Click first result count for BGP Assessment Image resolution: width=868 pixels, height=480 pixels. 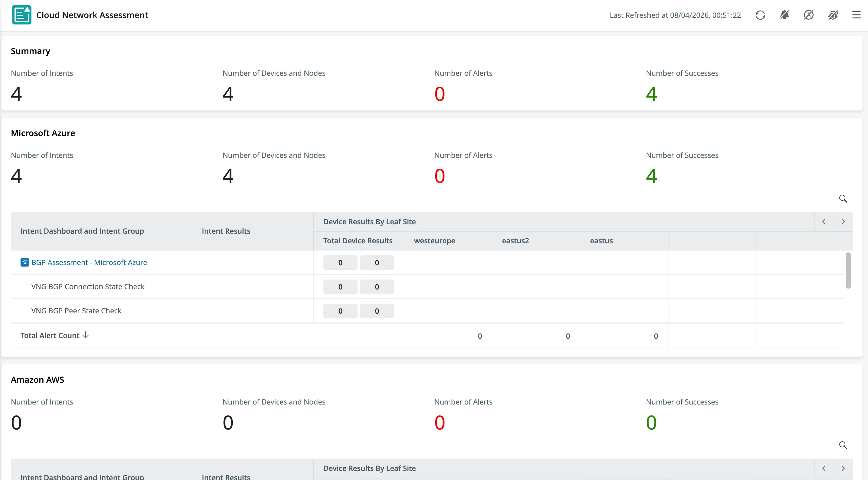coord(340,263)
